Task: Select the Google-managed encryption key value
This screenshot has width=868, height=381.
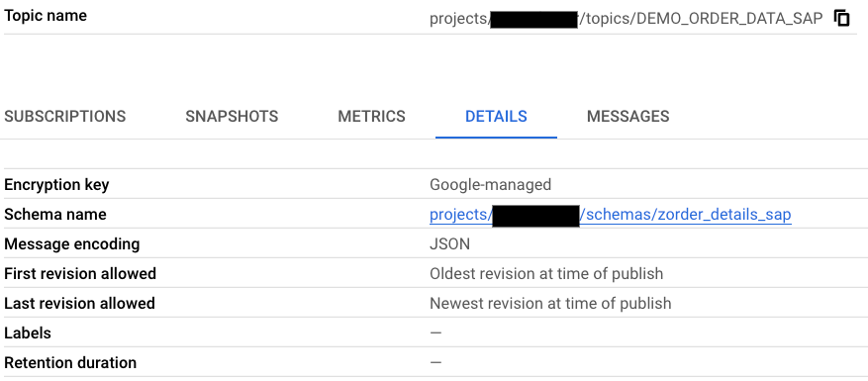Action: click(x=491, y=184)
